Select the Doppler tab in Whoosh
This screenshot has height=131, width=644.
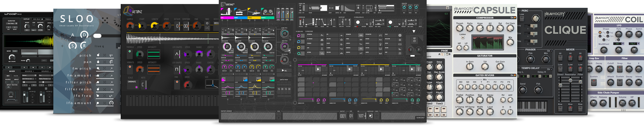[x=27, y=19]
